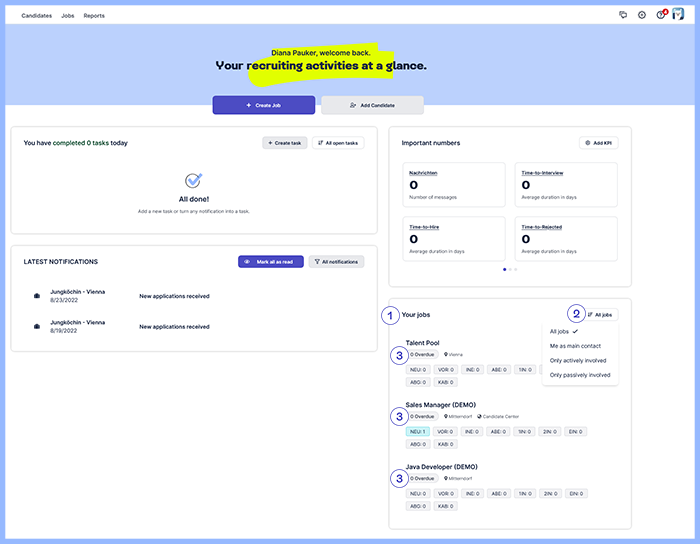Click the highlighted NEU: 1 stage chip

coord(418,432)
